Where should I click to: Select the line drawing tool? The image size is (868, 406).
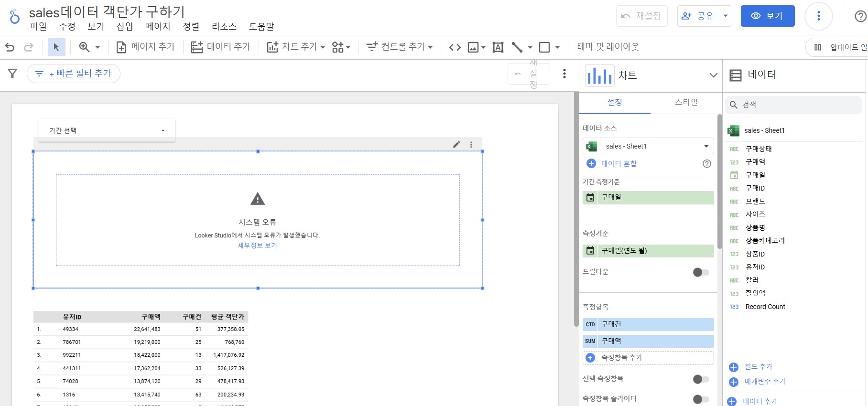[517, 47]
